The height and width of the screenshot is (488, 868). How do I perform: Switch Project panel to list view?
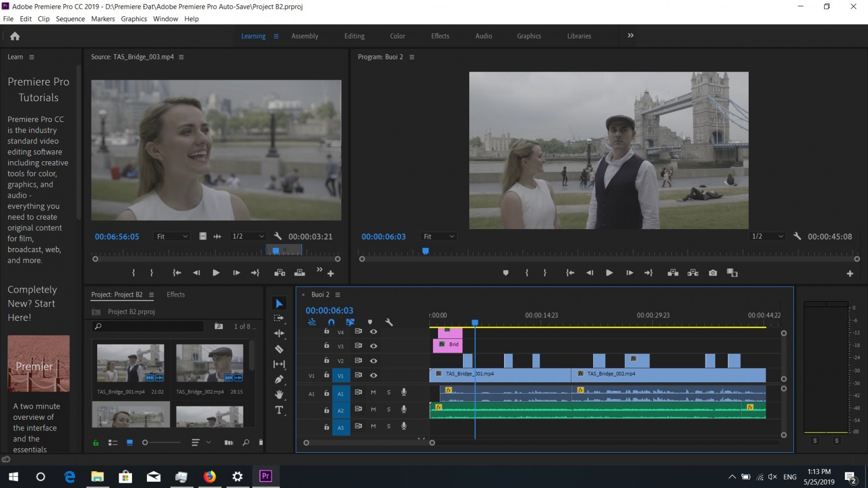[x=113, y=443]
